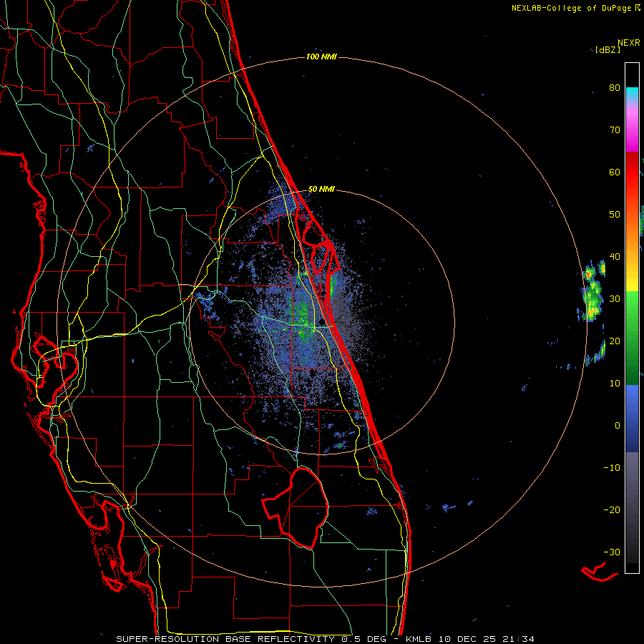
Task: Click the NEXR label above the color bar
Action: tap(629, 43)
